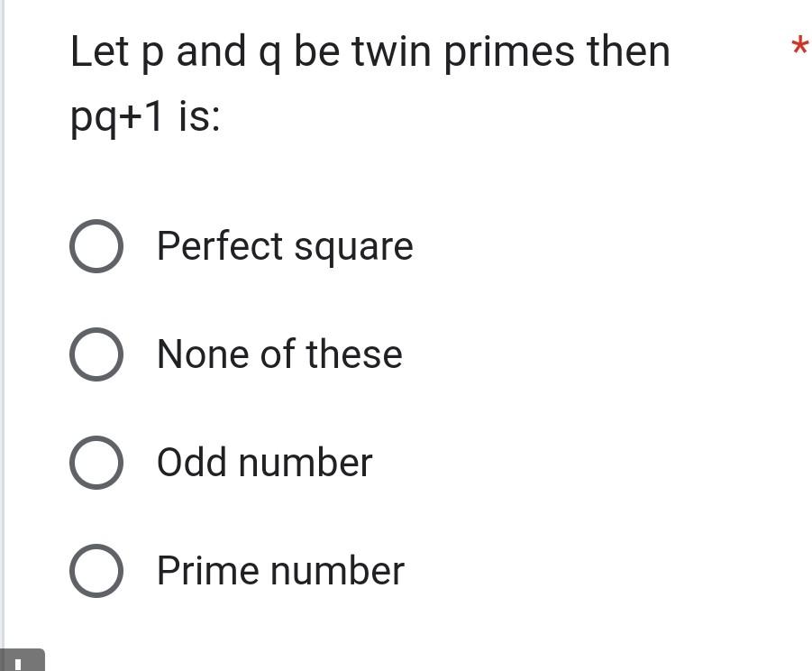Click the circle next to Odd number

[x=96, y=463]
